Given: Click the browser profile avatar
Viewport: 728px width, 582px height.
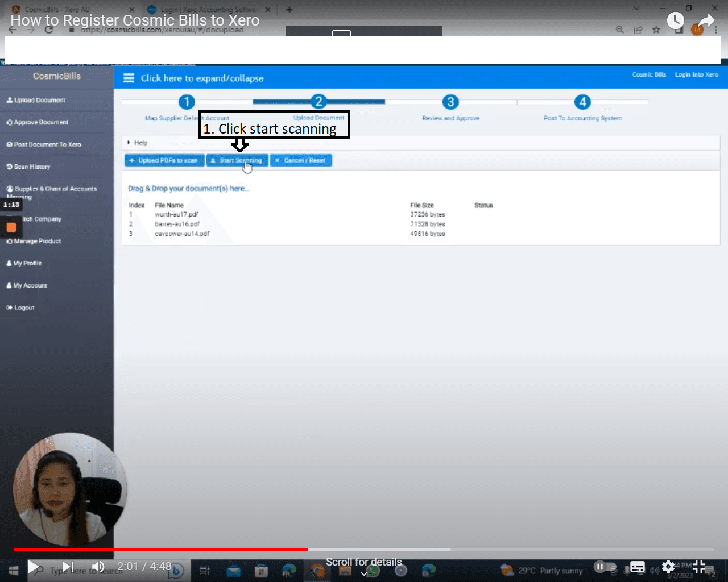Looking at the screenshot, I should pyautogui.click(x=697, y=30).
